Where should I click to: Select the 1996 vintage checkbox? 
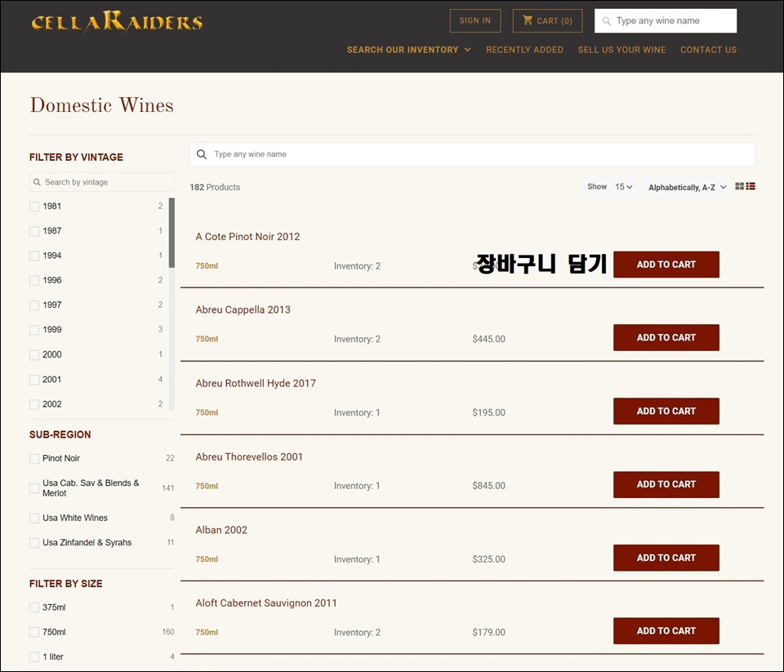[34, 281]
